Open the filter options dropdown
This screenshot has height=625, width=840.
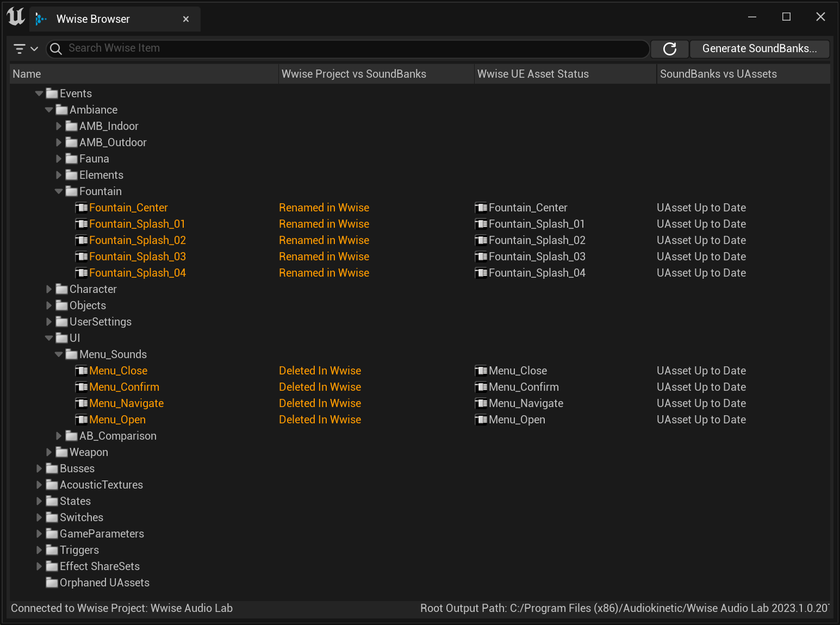click(25, 49)
